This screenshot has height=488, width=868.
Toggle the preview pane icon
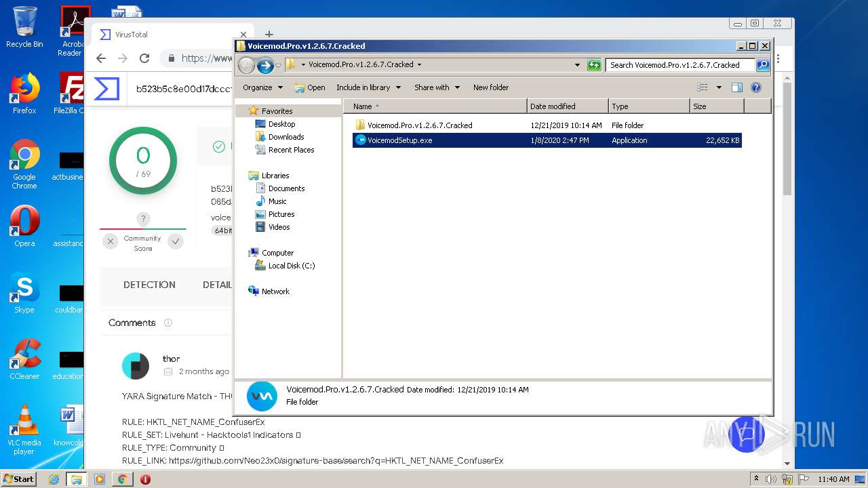point(737,87)
